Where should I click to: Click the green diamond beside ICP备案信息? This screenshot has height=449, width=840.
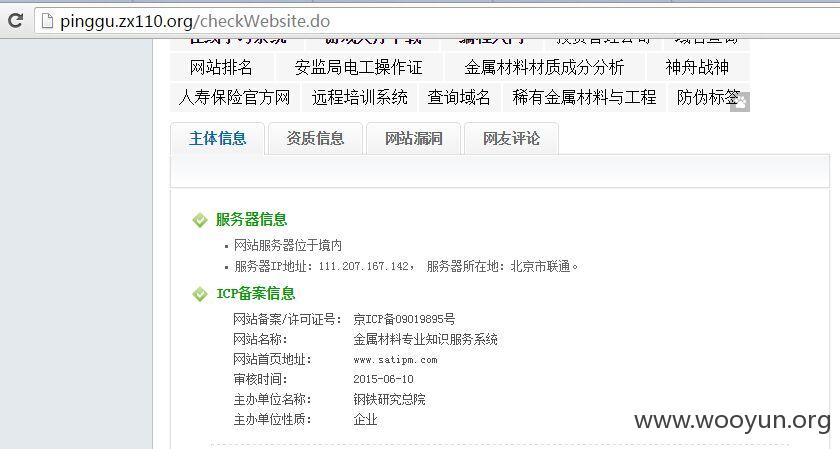tap(200, 294)
